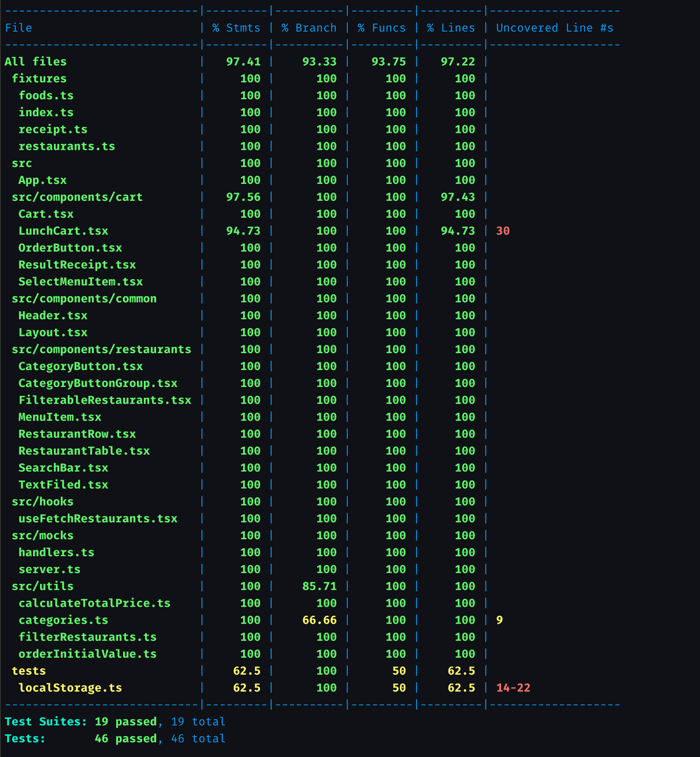Click the 97.41 statements value for All files
Screen dimensions: 700x757
(x=243, y=62)
